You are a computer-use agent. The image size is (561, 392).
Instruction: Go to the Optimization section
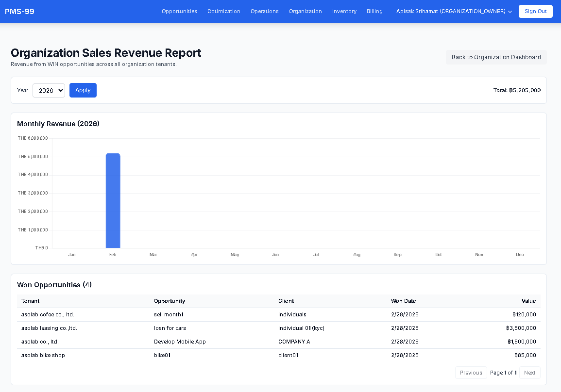223,11
